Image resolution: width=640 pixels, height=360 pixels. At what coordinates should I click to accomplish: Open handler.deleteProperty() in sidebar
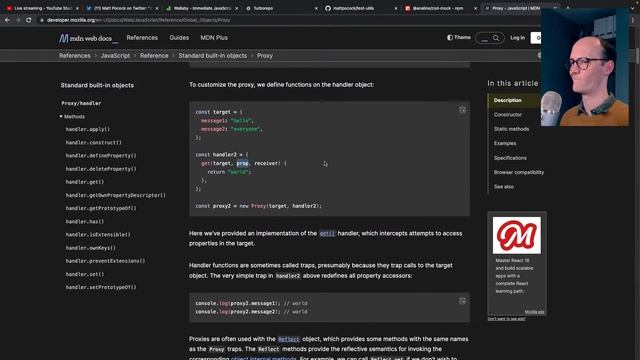(101, 169)
